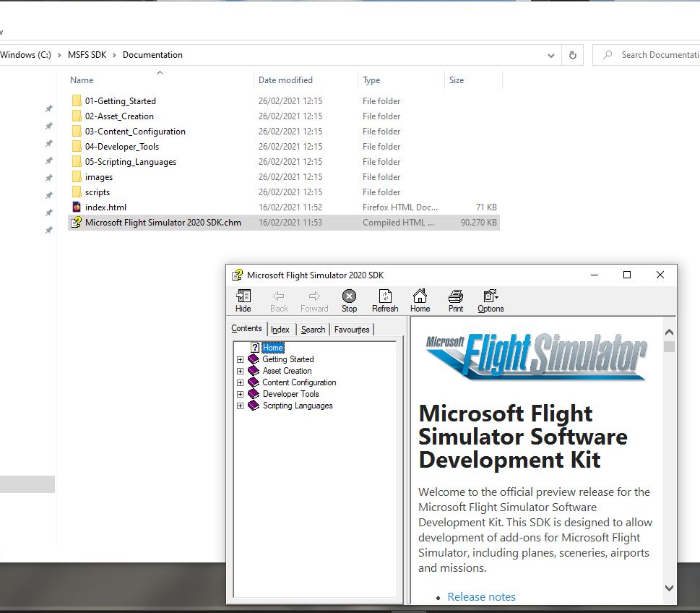Expand the Scripting Languages tree node
Viewport: 700px width, 613px height.
click(240, 406)
